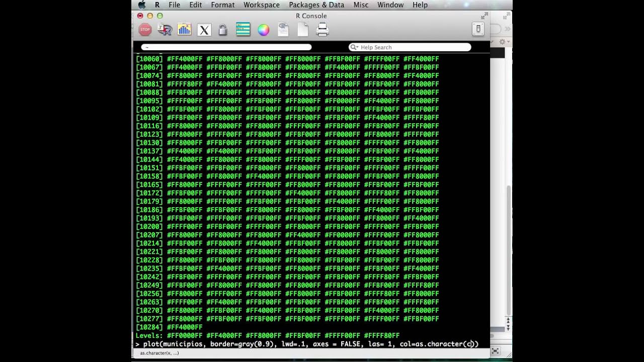Show the history striped-list icon
The width and height of the screenshot is (644, 362).
pos(243,30)
